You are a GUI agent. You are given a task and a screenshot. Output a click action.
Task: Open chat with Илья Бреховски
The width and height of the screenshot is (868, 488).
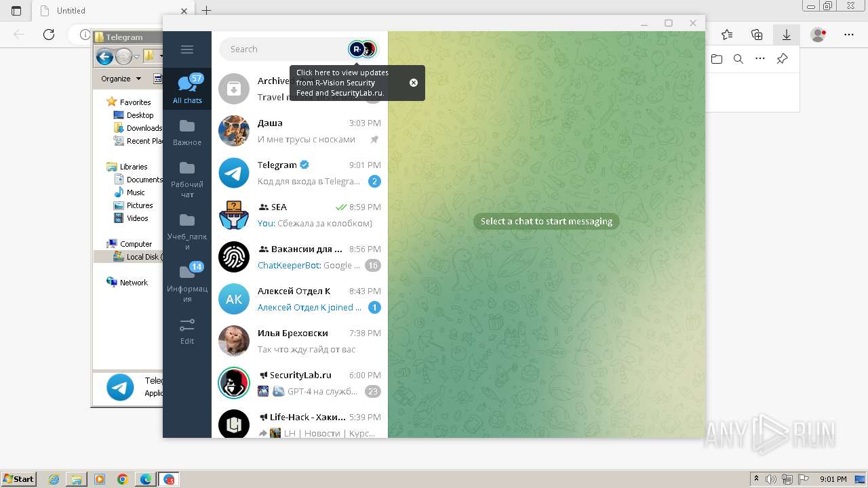[300, 341]
